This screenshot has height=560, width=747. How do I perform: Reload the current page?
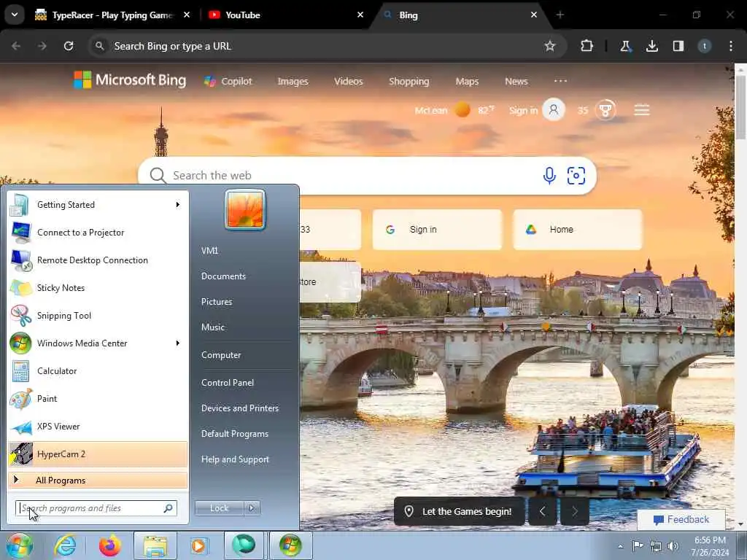(69, 46)
